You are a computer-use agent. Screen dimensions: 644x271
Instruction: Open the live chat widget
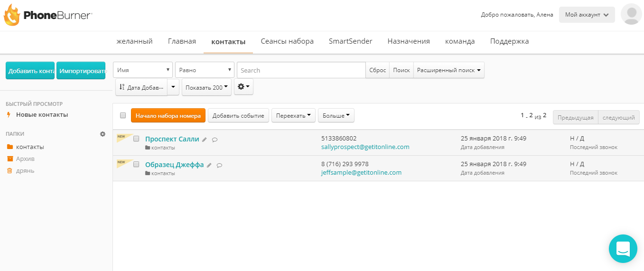[x=623, y=249]
